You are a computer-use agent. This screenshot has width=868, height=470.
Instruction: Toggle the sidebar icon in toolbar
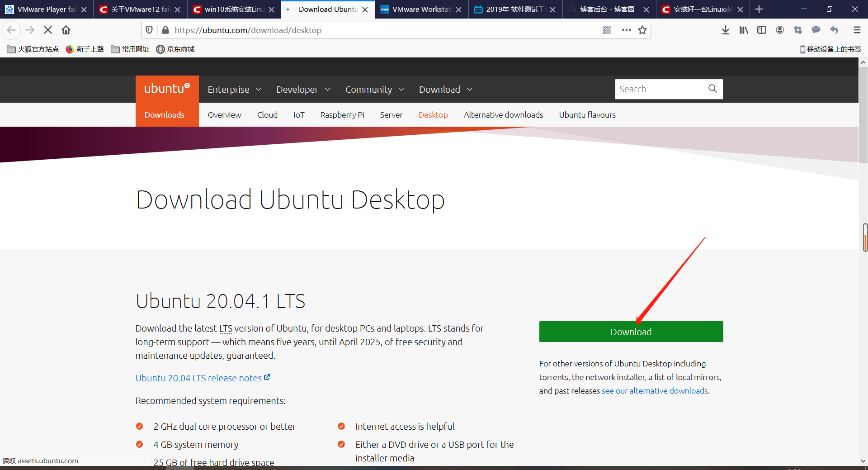762,30
